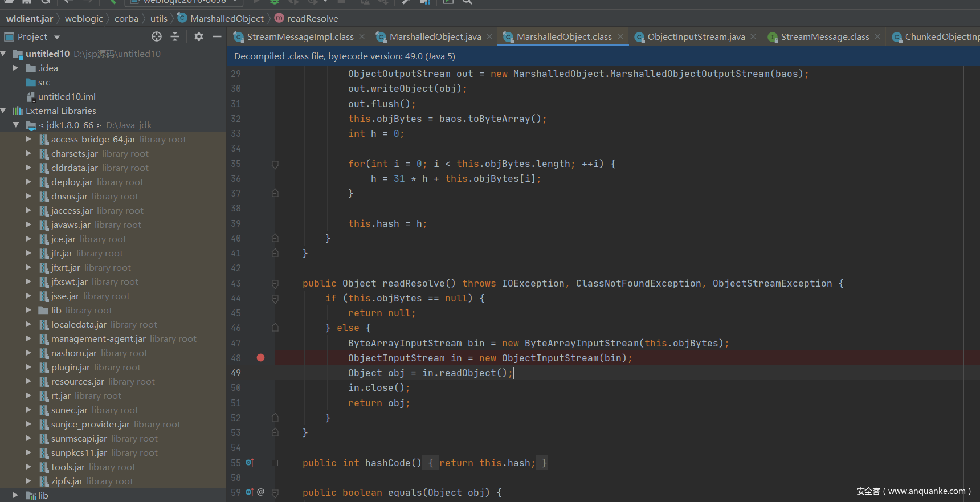980x502 pixels.
Task: Click the Collapse All icon in Project panel
Action: click(x=175, y=36)
